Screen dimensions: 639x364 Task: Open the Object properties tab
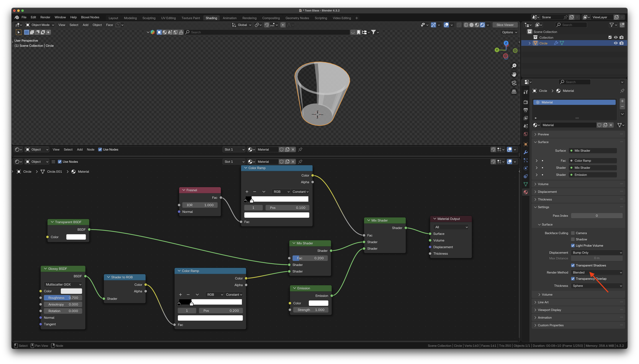(x=526, y=144)
